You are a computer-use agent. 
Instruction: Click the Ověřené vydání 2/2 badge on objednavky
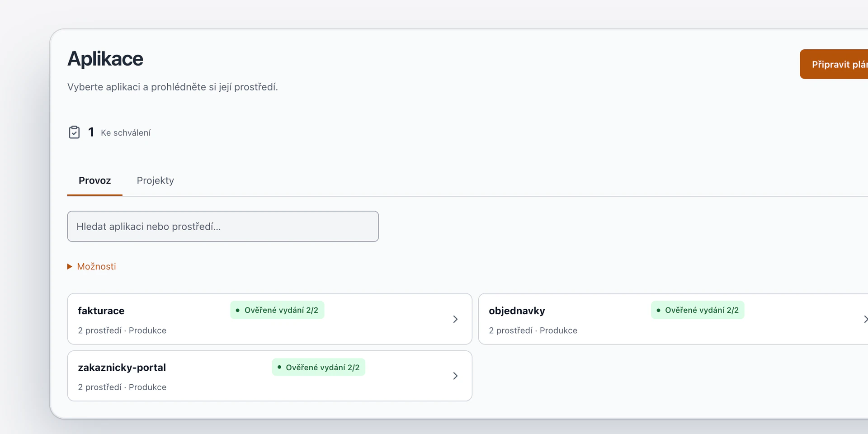click(x=698, y=310)
